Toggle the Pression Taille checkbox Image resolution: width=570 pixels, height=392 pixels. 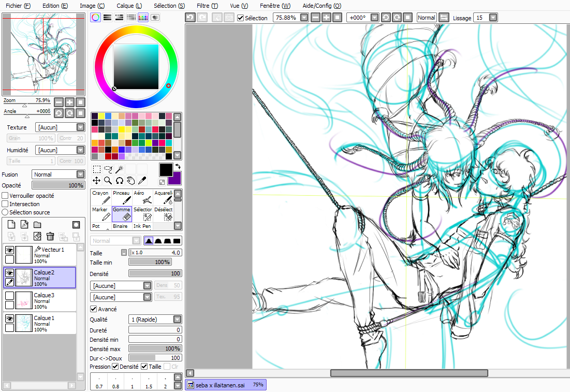click(144, 367)
